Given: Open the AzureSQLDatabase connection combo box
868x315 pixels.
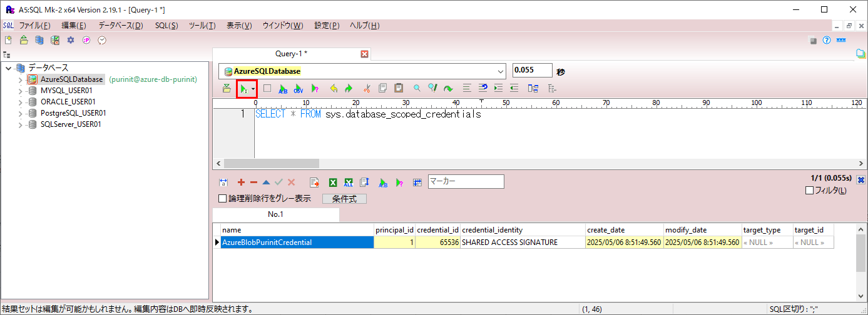Looking at the screenshot, I should pyautogui.click(x=362, y=71).
